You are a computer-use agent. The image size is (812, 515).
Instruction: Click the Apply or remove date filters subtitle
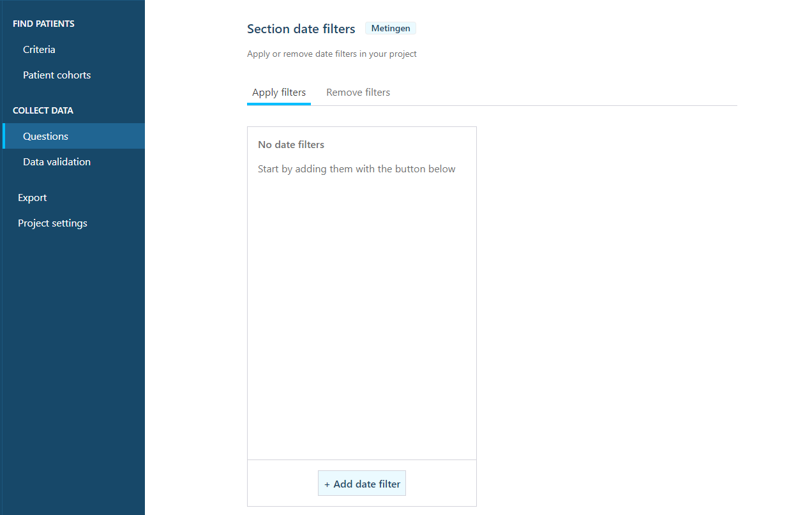click(x=332, y=54)
